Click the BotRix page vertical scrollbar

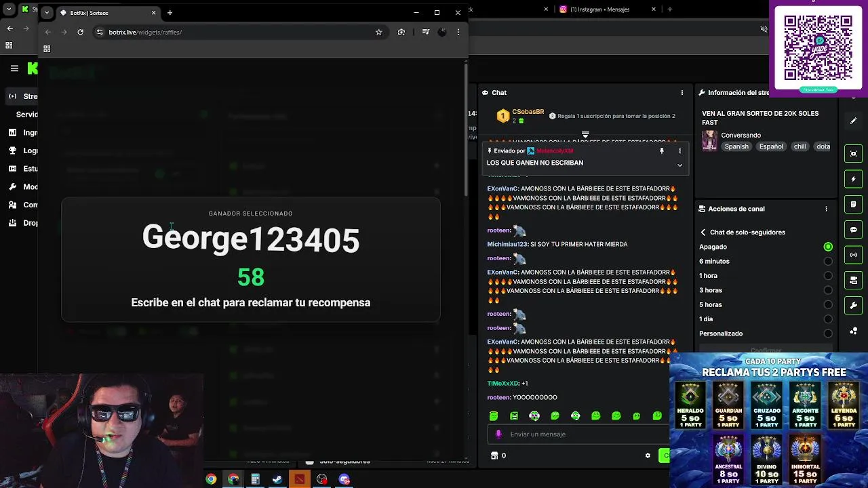click(x=465, y=129)
